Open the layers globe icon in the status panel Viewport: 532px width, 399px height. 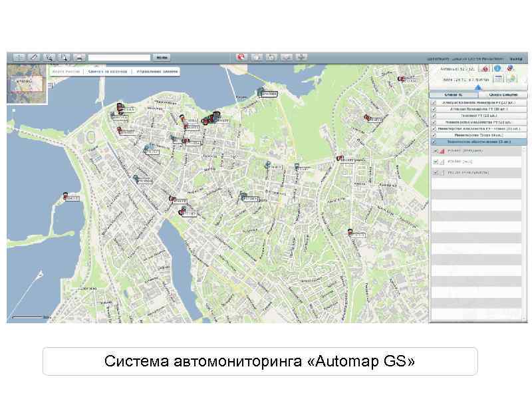[x=510, y=78]
